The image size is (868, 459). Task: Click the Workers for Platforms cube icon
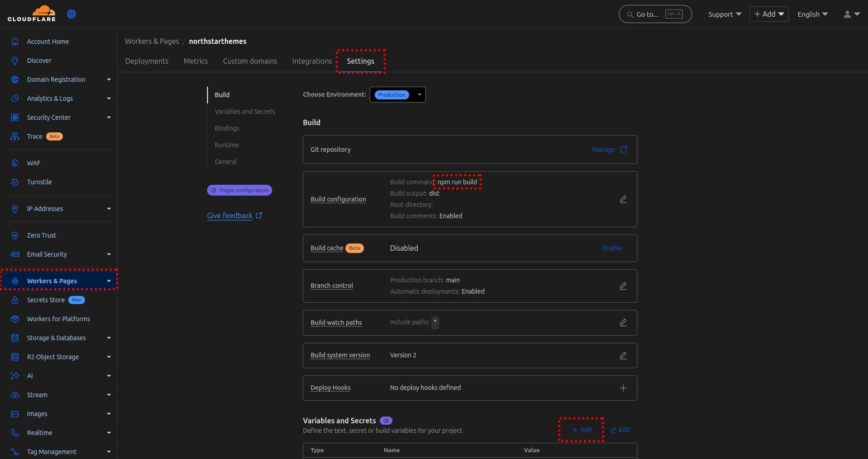coord(15,319)
